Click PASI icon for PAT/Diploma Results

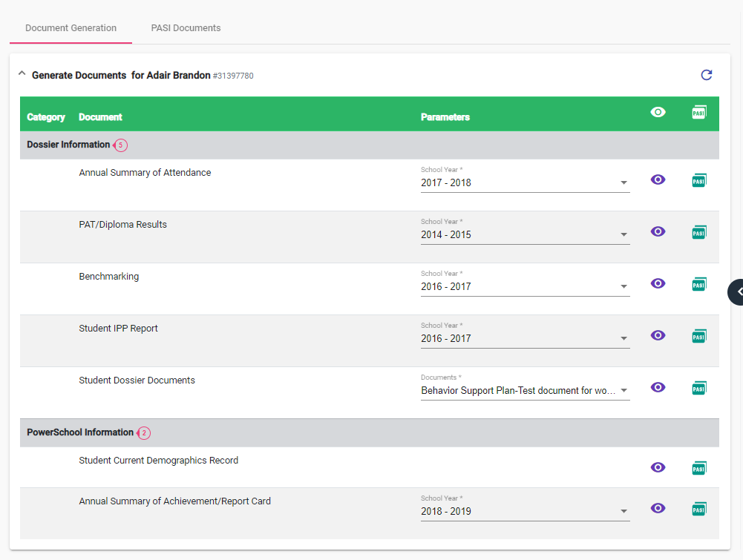(698, 232)
